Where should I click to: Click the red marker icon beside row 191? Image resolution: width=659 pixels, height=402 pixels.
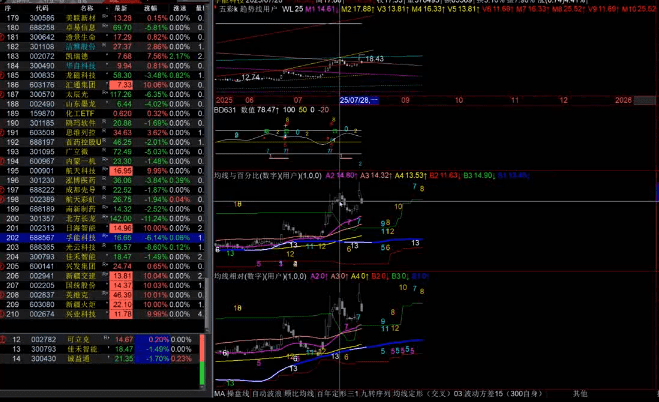[3, 132]
